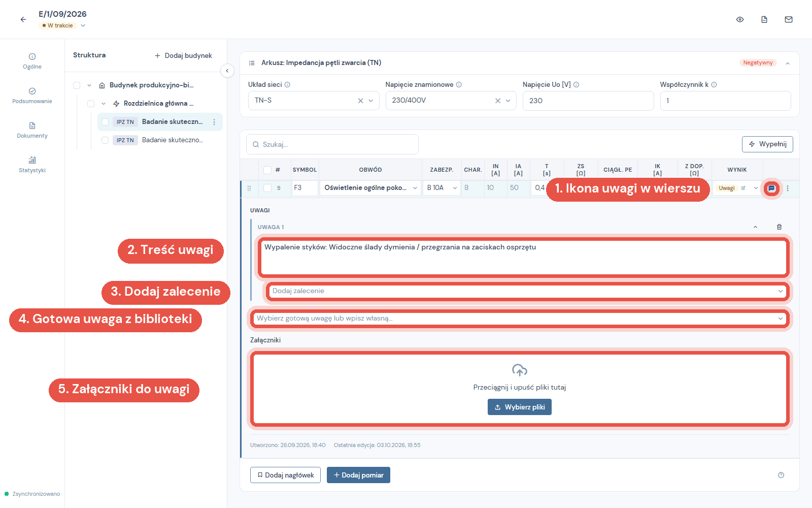Click the Wybierz pliki button
The image size is (812, 508).
click(519, 407)
